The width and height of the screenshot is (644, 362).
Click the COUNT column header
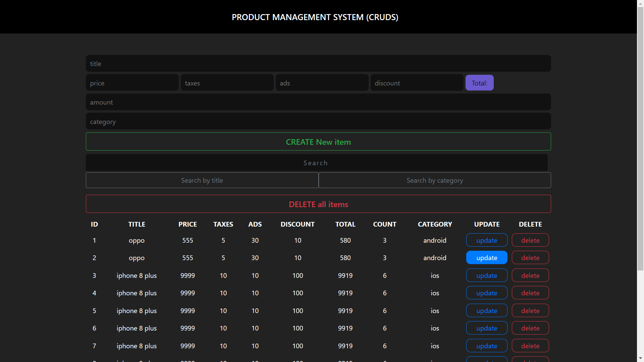[x=385, y=224]
